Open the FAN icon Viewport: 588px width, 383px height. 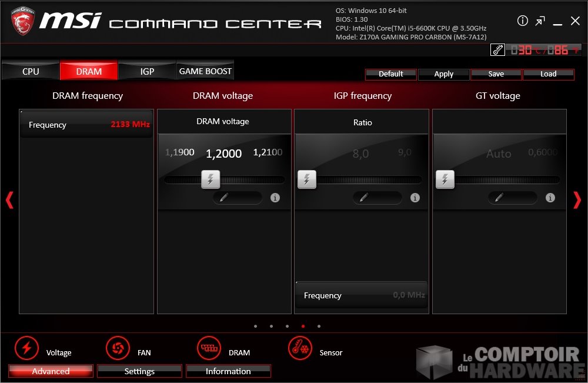pos(118,348)
